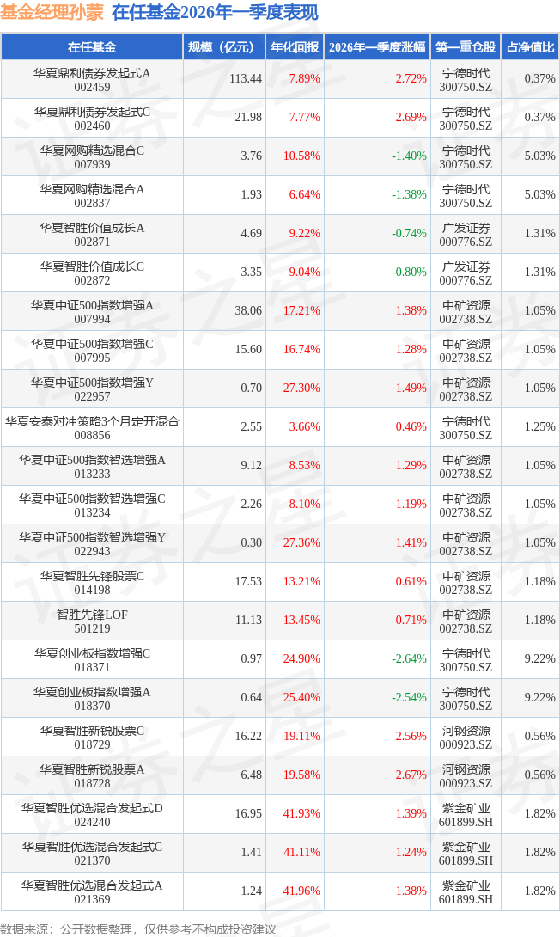Click the 占净值比 column header
This screenshot has width=560, height=937.
tap(530, 46)
